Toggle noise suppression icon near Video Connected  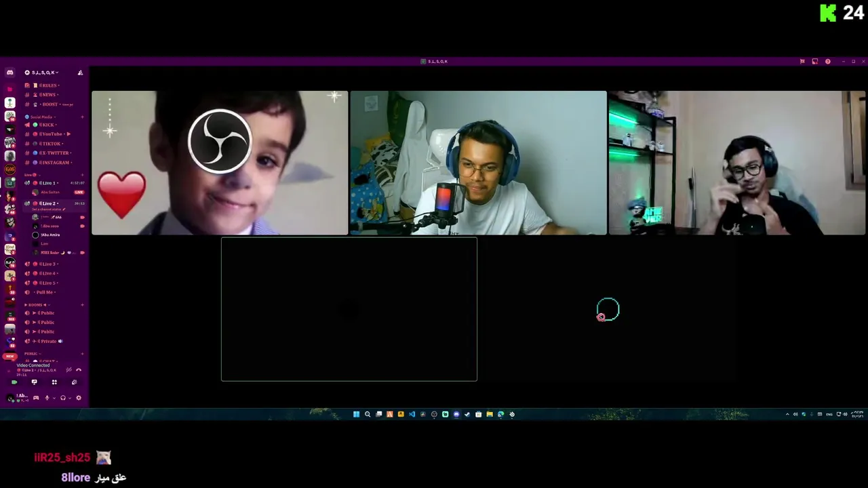[x=68, y=369]
